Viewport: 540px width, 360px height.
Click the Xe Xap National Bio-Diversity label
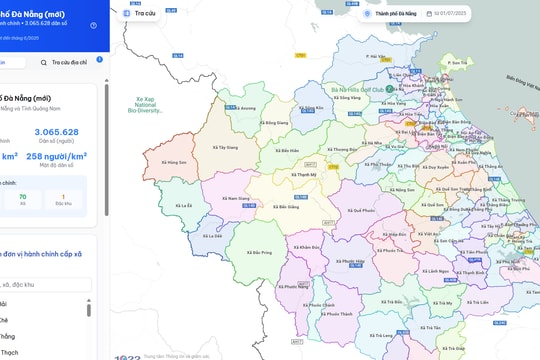point(145,105)
